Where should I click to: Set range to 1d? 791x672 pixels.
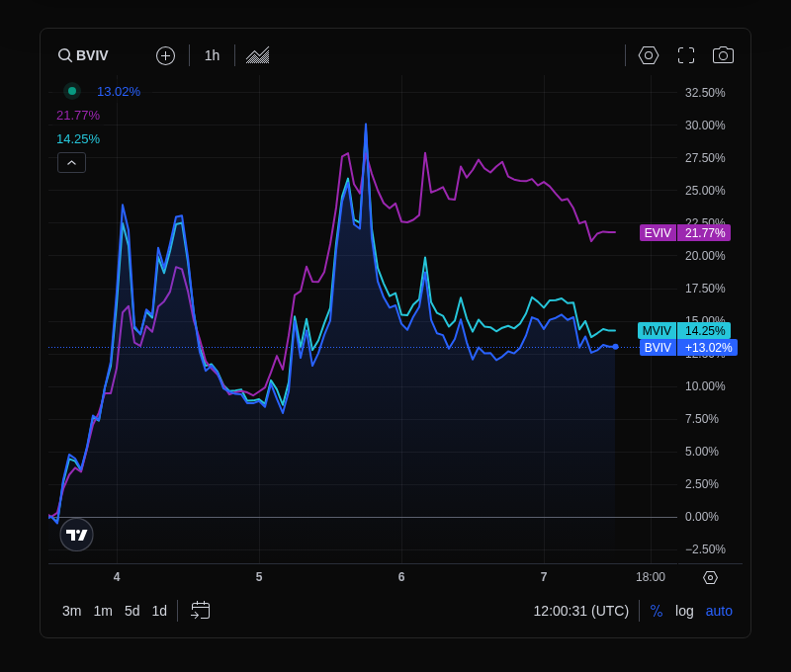click(x=159, y=611)
